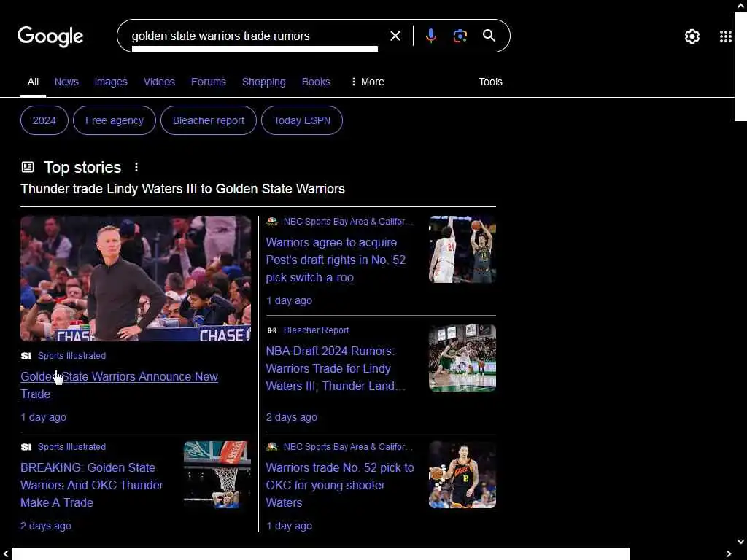The height and width of the screenshot is (560, 747).
Task: Select the All results tab
Action: (x=33, y=82)
